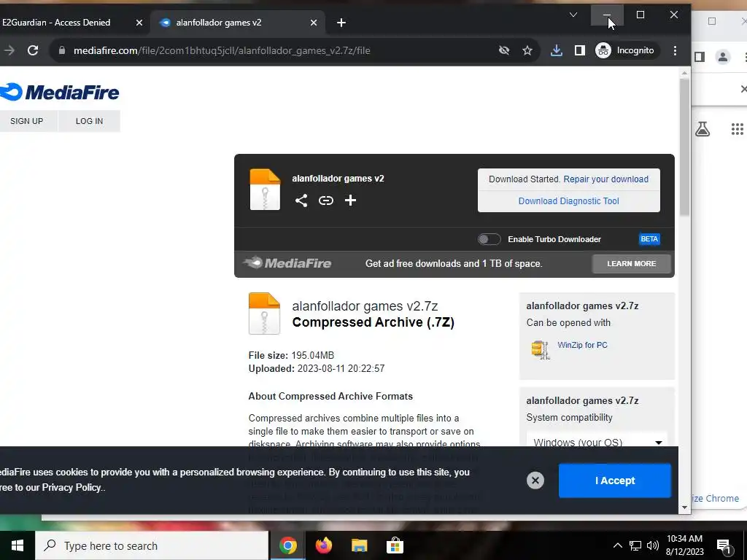Open Download Diagnostic Tool link
The image size is (747, 560).
pyautogui.click(x=569, y=201)
